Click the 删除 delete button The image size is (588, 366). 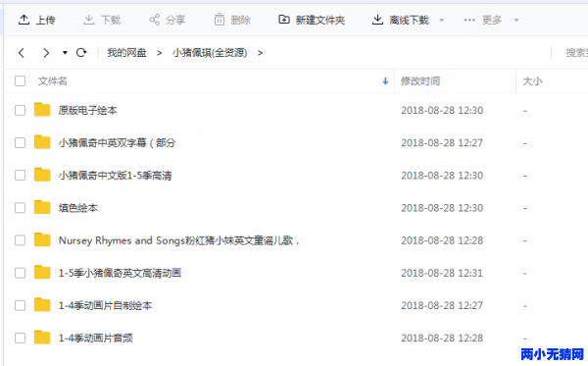pyautogui.click(x=232, y=20)
